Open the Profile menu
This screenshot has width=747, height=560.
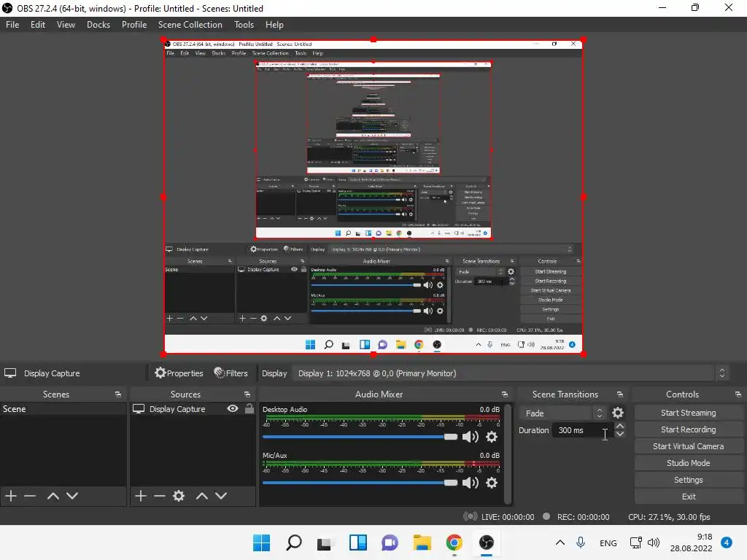click(134, 25)
